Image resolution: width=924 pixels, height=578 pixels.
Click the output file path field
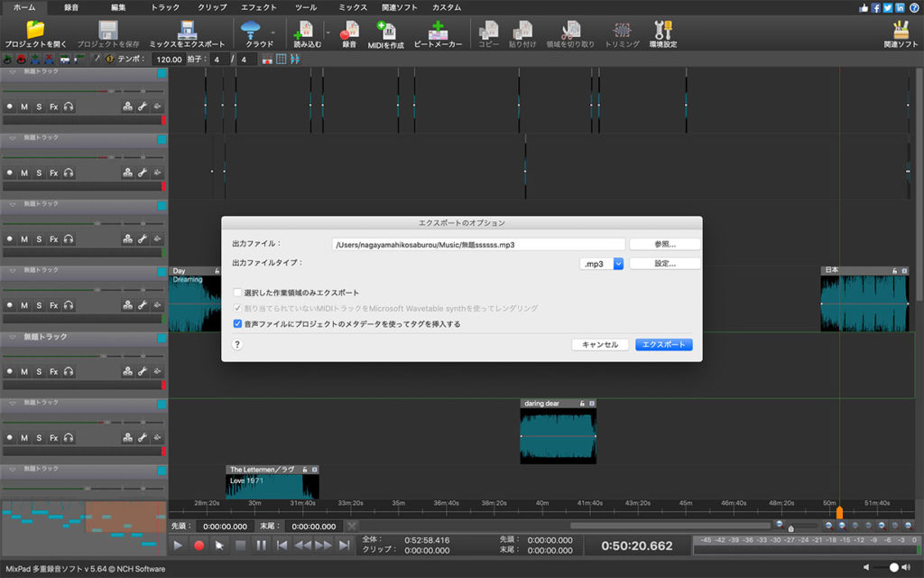click(478, 244)
